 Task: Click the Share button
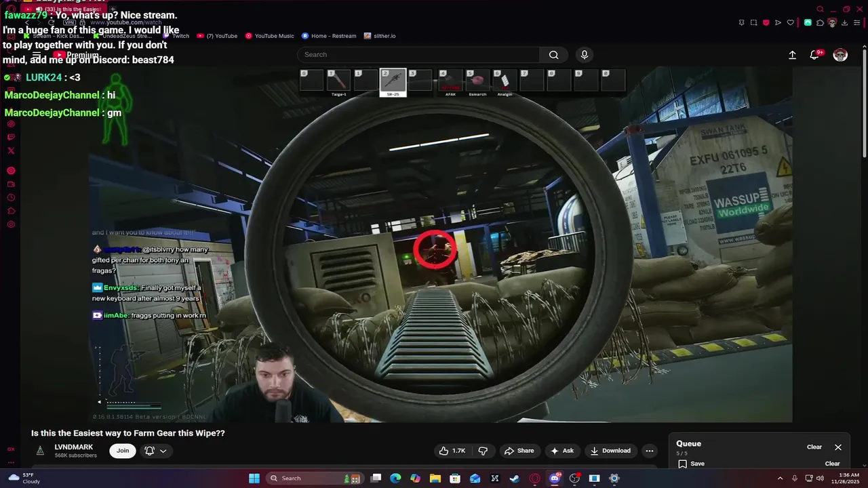coord(519,451)
